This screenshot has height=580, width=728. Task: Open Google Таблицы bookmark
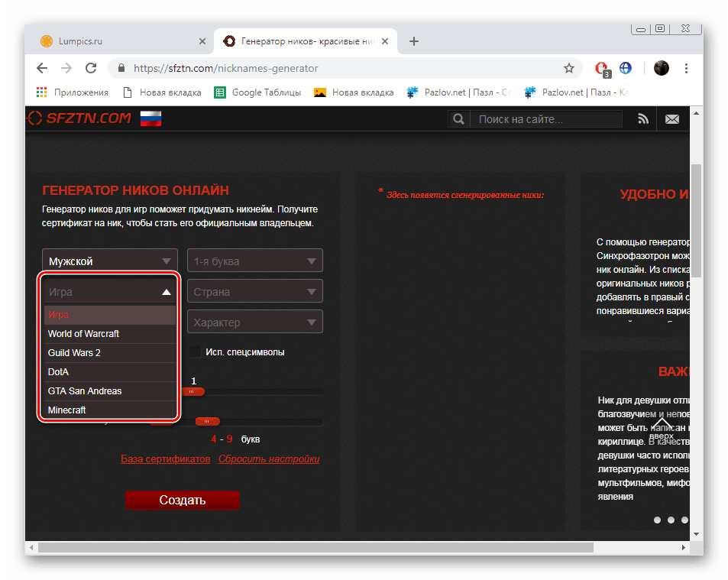257,92
